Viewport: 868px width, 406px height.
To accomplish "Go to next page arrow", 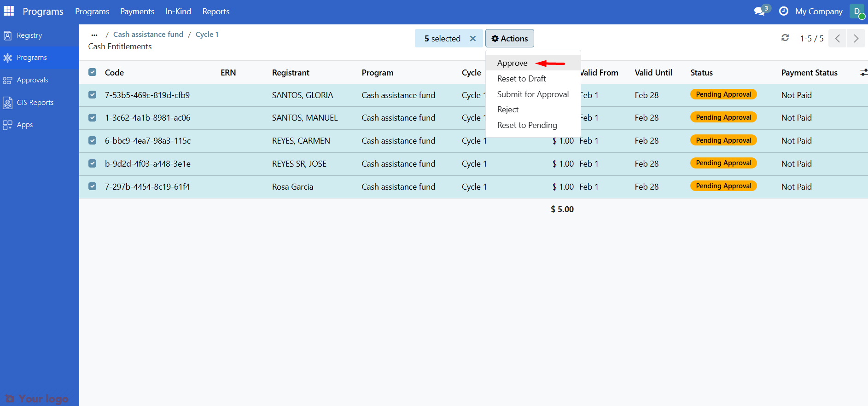I will 856,38.
